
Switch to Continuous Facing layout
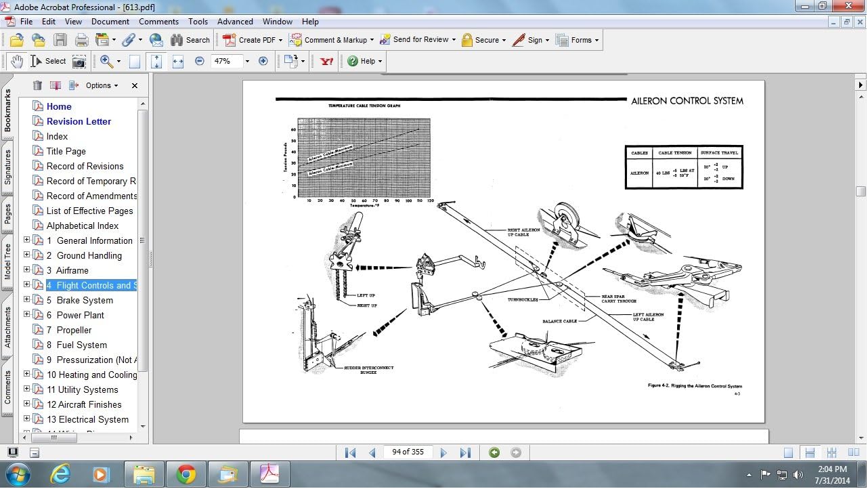click(x=831, y=452)
